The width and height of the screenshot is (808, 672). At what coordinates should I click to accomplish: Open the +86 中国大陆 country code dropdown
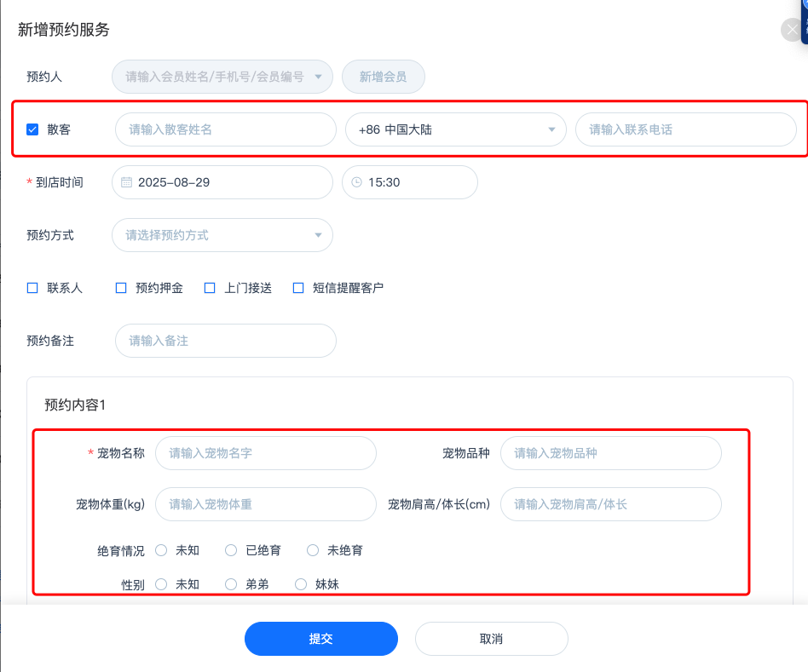coord(455,129)
